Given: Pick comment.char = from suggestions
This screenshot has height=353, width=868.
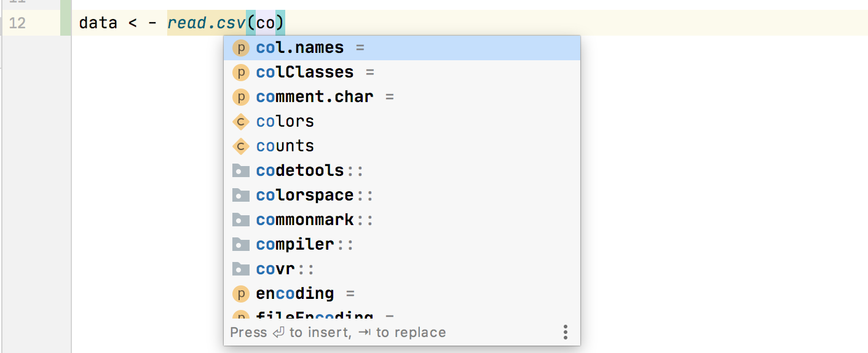Looking at the screenshot, I should [x=402, y=97].
